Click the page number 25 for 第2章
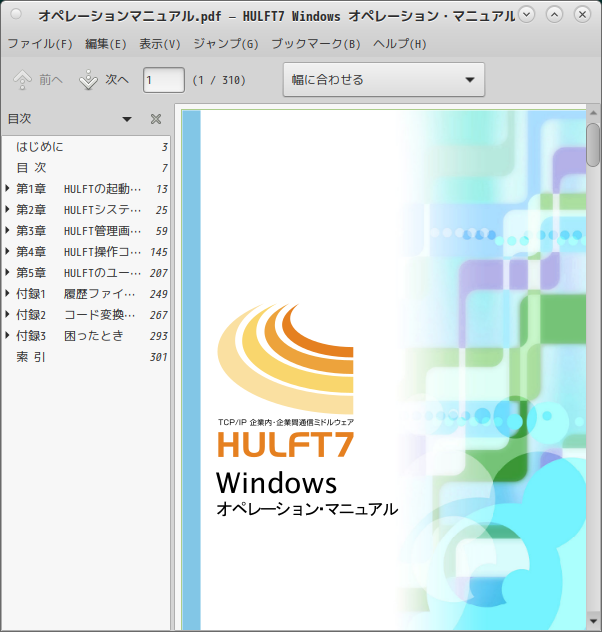Viewport: 602px width, 632px height. click(x=162, y=210)
